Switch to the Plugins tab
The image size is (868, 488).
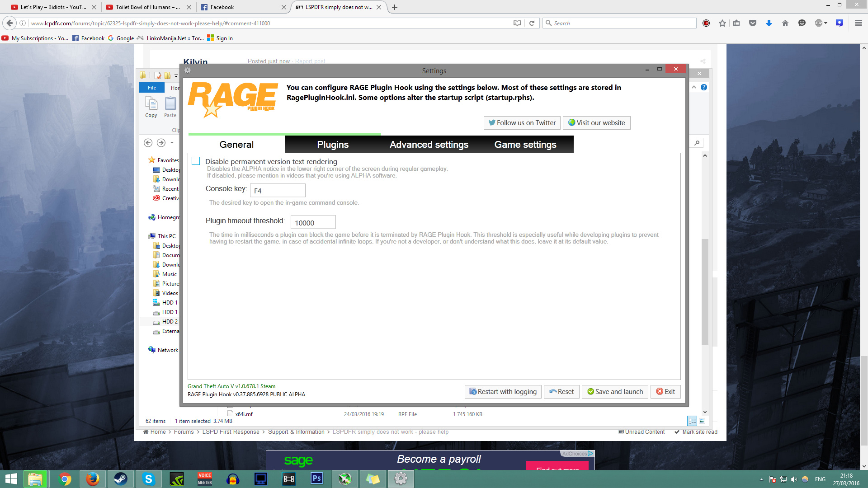click(x=333, y=145)
